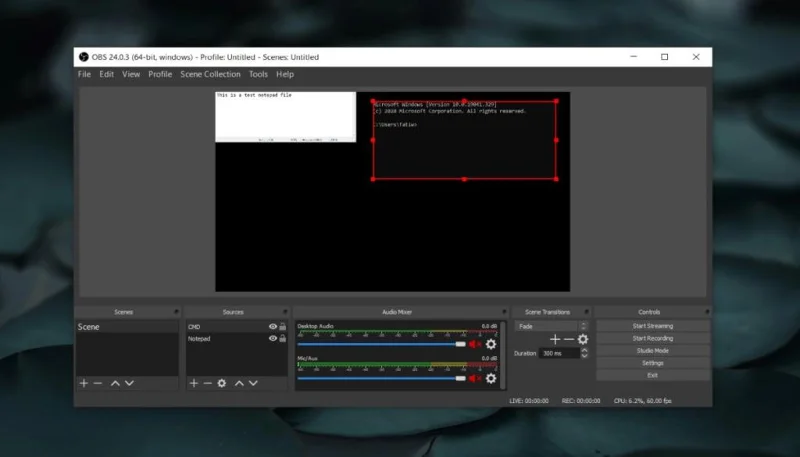Click the Desktop Audio volume slider
This screenshot has height=457, width=800.
pyautogui.click(x=380, y=344)
